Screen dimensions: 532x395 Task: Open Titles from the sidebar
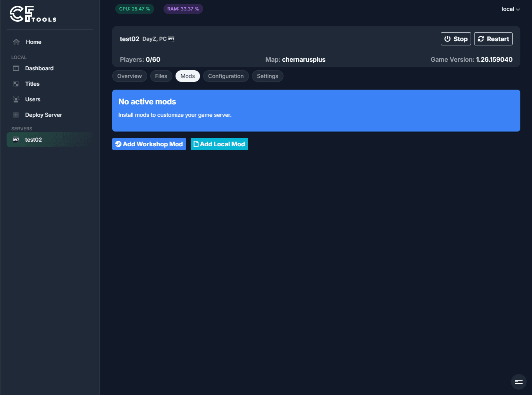pos(50,84)
